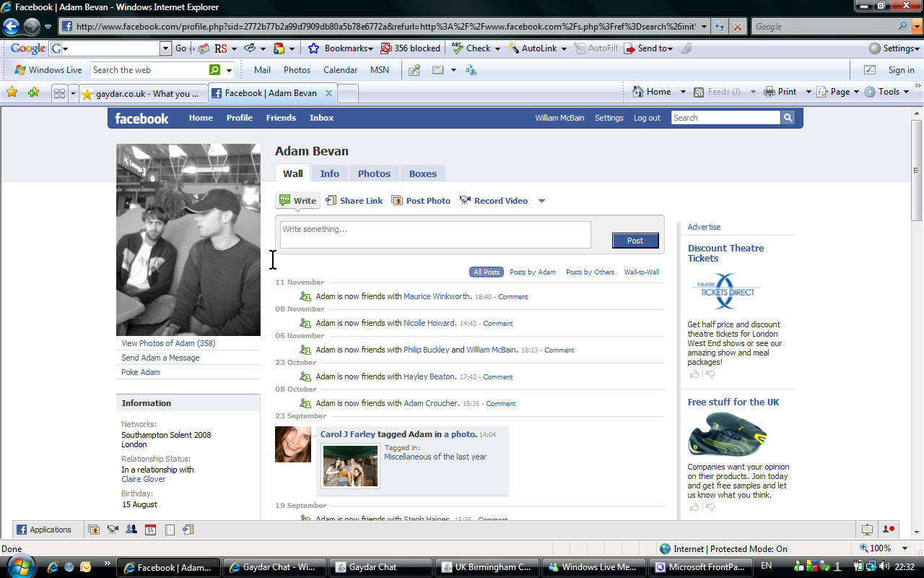
Task: Click the Write something text box
Action: pos(435,235)
